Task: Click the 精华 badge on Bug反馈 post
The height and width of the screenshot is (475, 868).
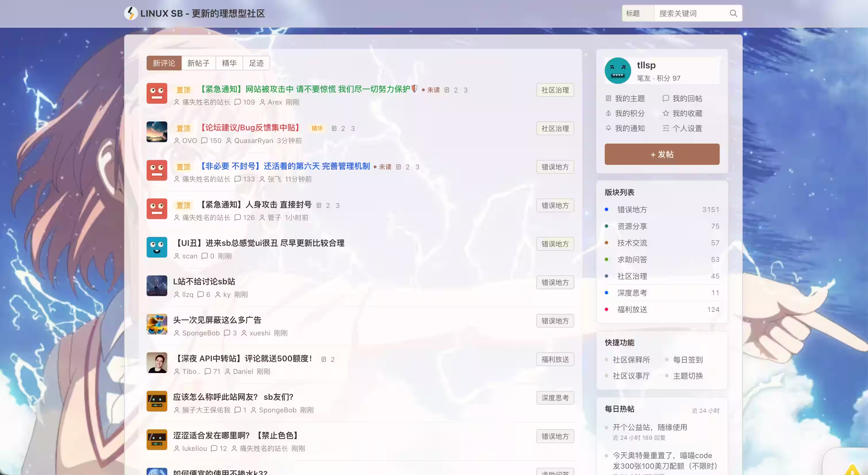Action: (317, 128)
